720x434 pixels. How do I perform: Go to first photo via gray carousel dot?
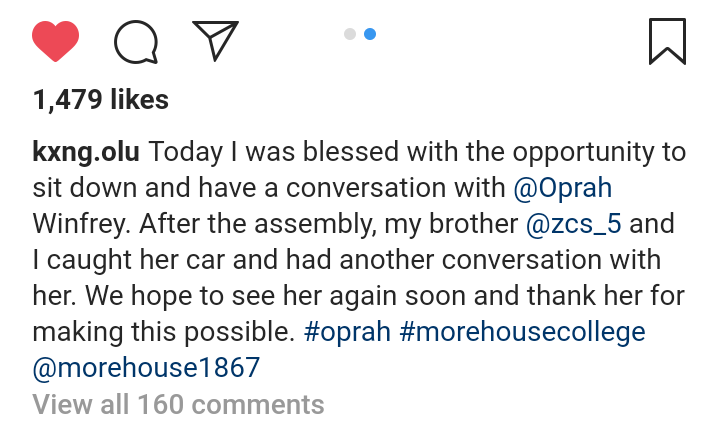[x=350, y=34]
